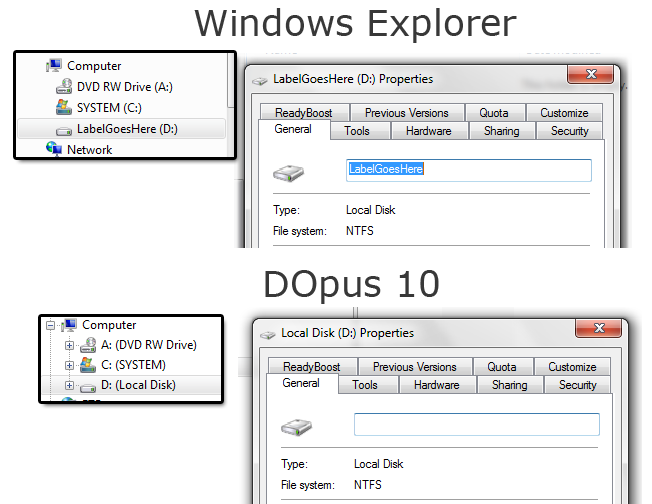Close the Local Disk (D:) Properties dialog
The width and height of the screenshot is (652, 504).
(x=599, y=328)
